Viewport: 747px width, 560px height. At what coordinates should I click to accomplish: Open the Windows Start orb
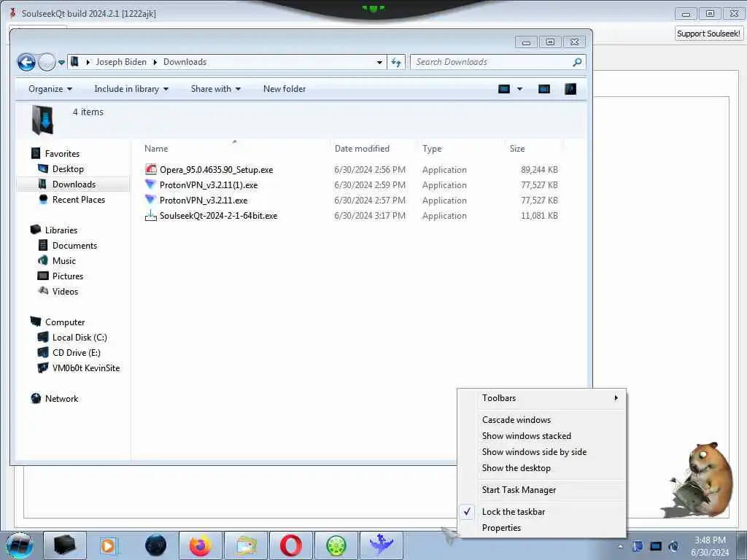(20, 545)
